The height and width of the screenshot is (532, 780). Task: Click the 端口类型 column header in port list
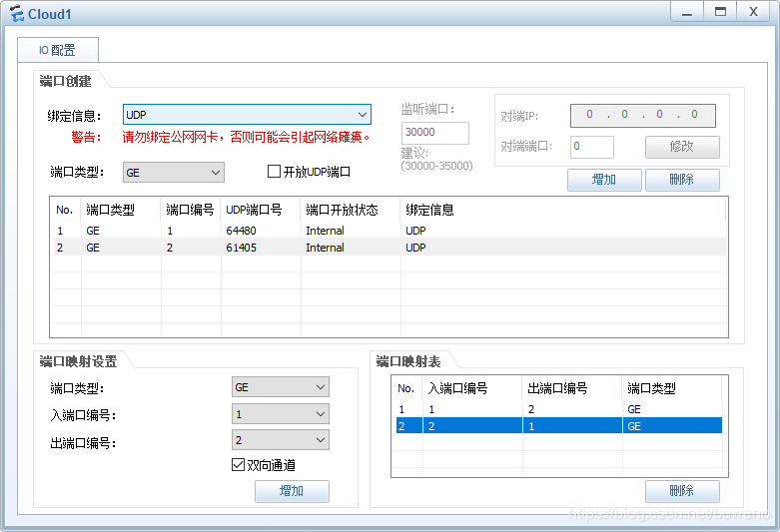(121, 210)
